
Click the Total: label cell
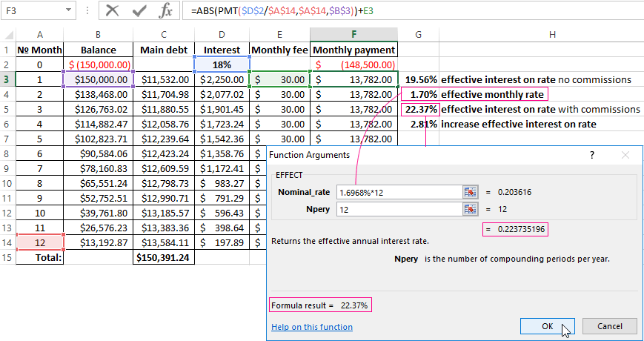pos(39,257)
